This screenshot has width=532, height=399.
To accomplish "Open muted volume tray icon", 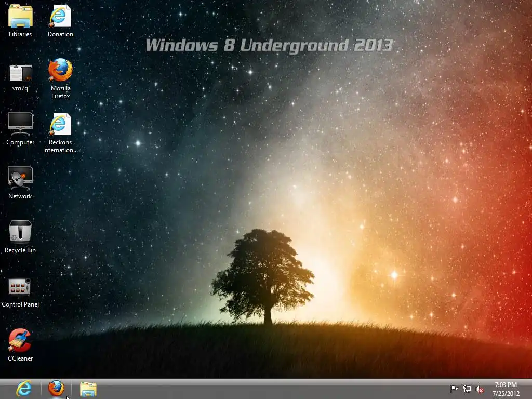I will coord(480,389).
